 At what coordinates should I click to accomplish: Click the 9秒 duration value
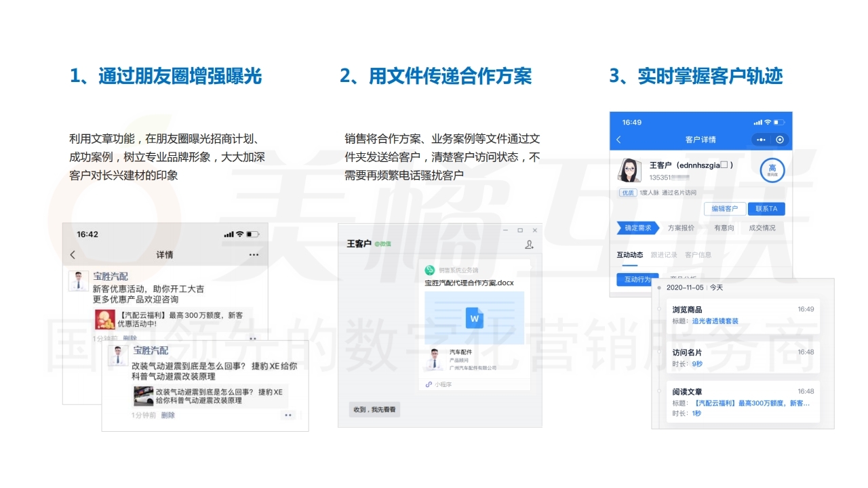click(697, 364)
